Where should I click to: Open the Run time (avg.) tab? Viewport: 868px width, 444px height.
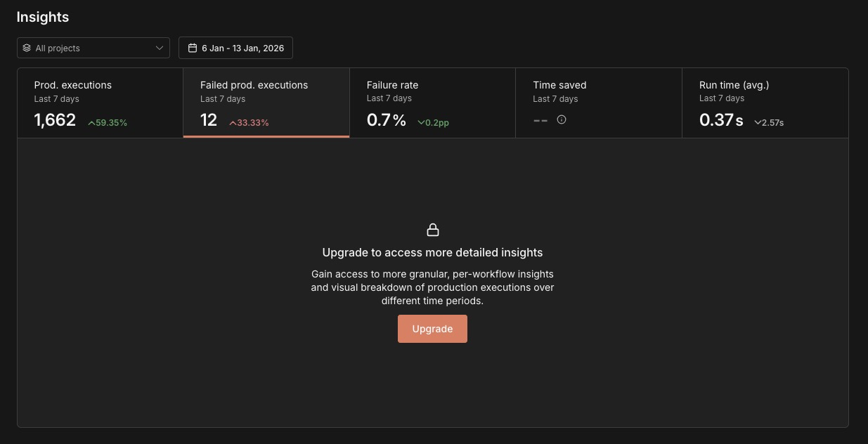765,103
